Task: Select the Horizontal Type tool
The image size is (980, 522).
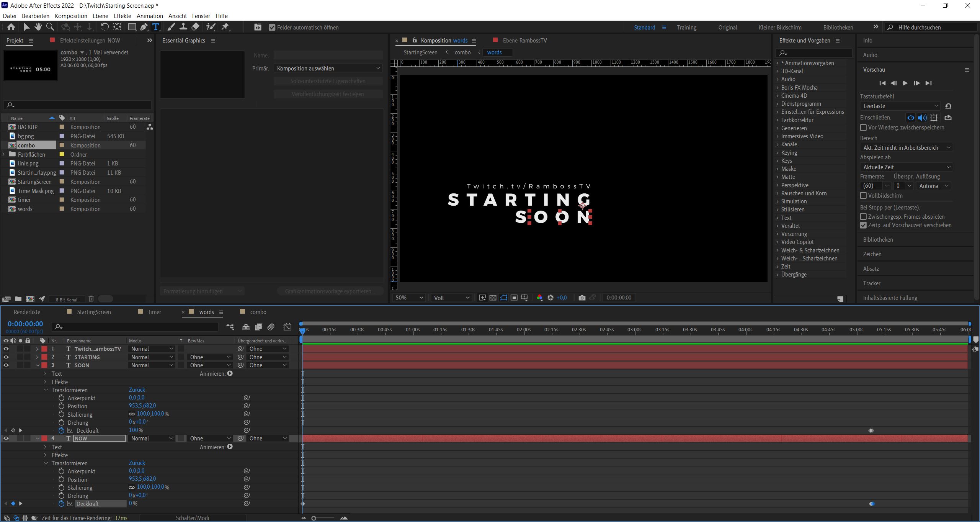Action: point(156,27)
